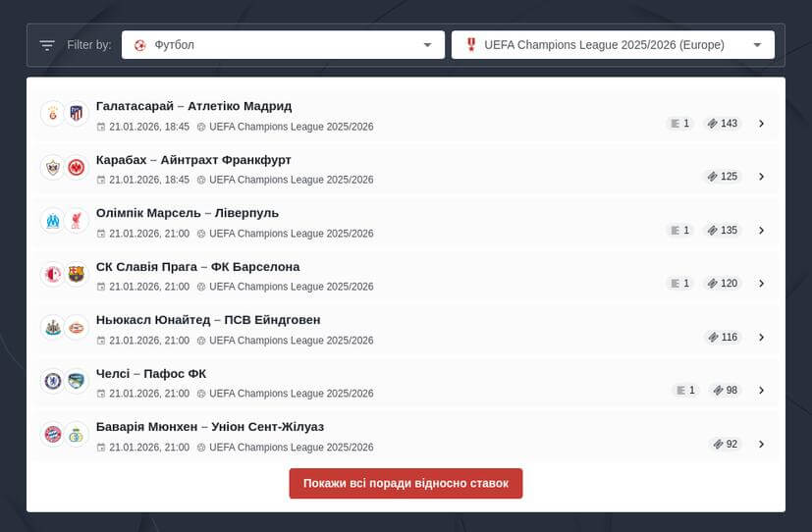Click the news count badge on Олімпік Марсель row
Image resolution: width=812 pixels, height=532 pixels.
point(678,231)
